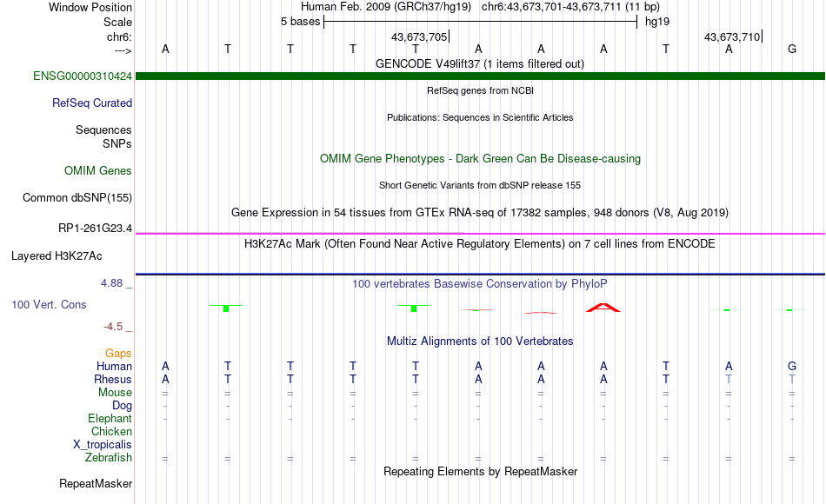Select the Rhesus alignment row label
Viewport: 826px width, 504px height.
[x=113, y=379]
